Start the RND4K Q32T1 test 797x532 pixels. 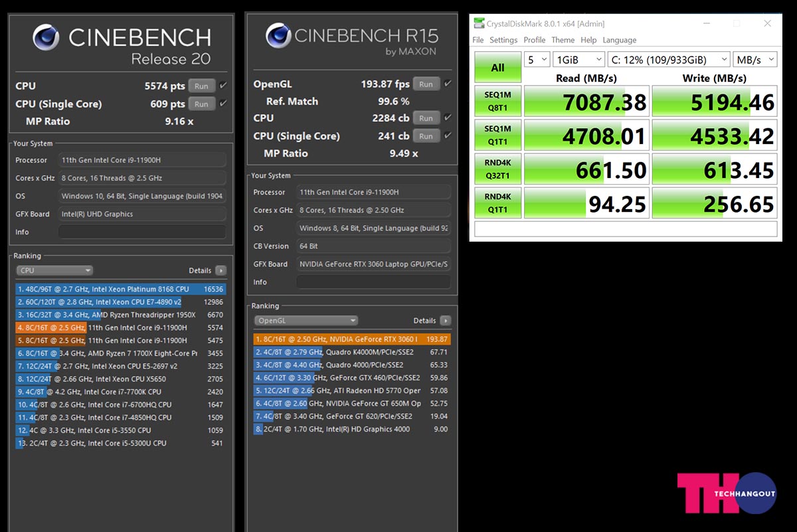pos(497,169)
